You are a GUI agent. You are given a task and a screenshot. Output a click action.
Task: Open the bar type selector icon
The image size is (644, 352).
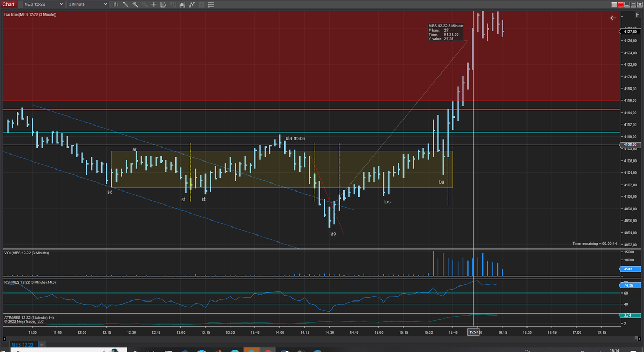[116, 4]
